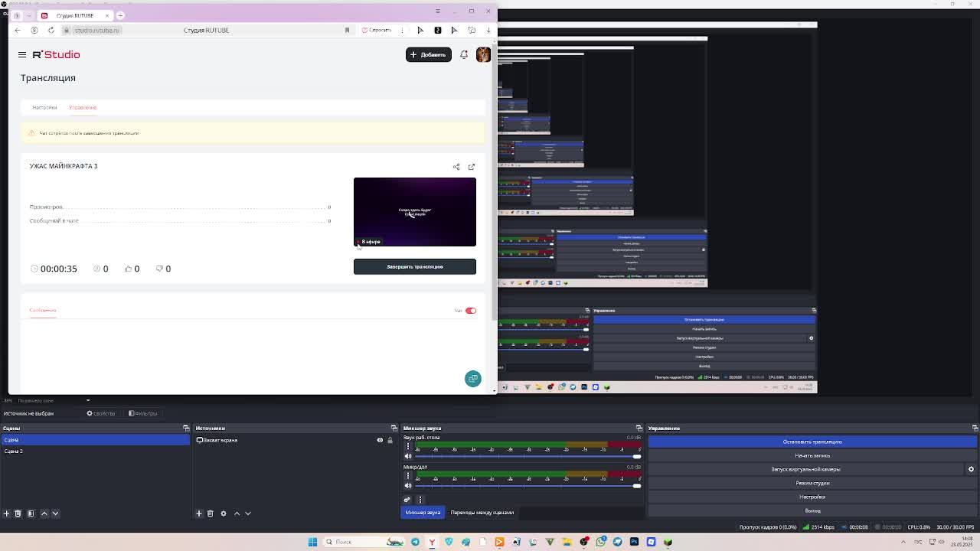Open the user avatar profile menu
The image size is (980, 551).
pos(483,54)
